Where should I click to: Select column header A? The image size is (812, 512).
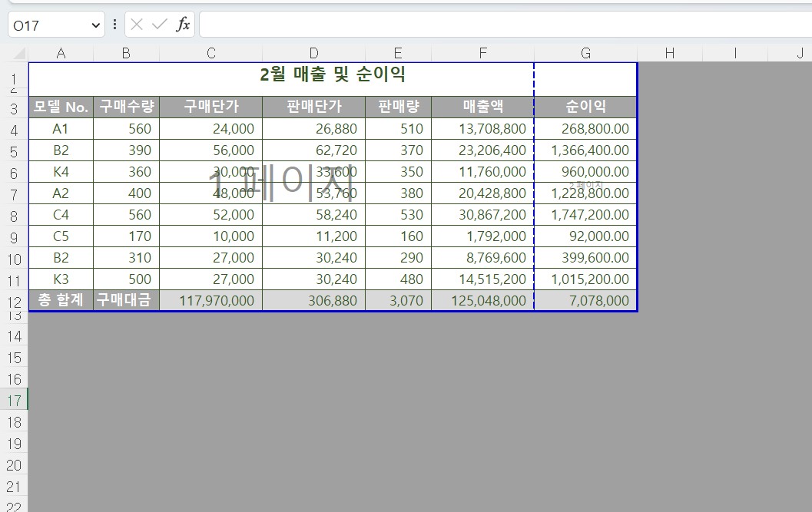[61, 52]
